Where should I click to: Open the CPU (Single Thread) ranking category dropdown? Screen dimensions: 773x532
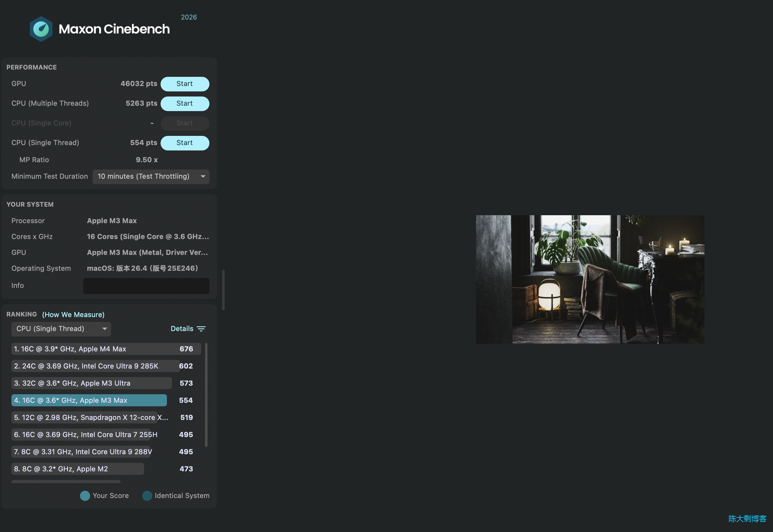[61, 329]
